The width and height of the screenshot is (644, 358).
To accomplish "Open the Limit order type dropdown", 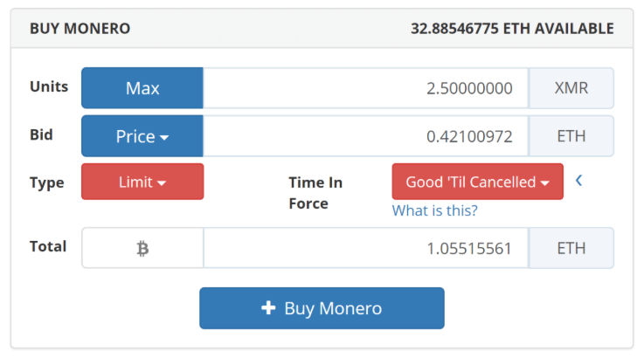I will click(x=142, y=182).
